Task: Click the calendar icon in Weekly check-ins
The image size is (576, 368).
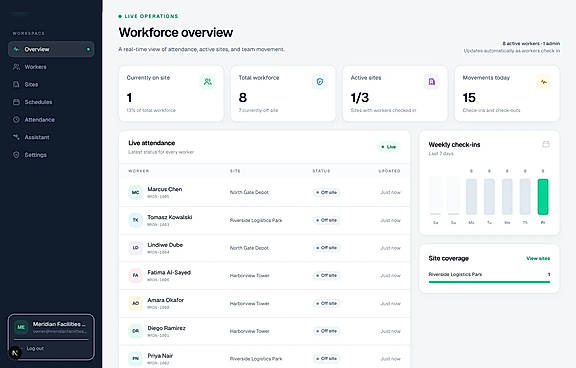Action: [x=546, y=144]
